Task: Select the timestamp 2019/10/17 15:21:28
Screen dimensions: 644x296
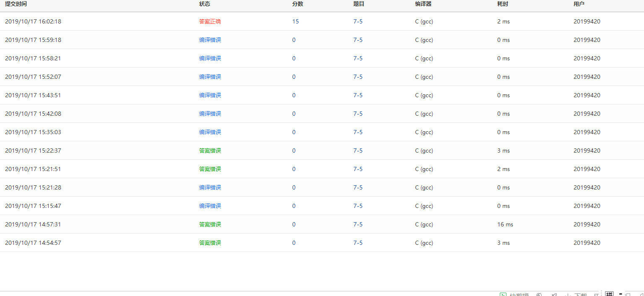Action: 33,187
